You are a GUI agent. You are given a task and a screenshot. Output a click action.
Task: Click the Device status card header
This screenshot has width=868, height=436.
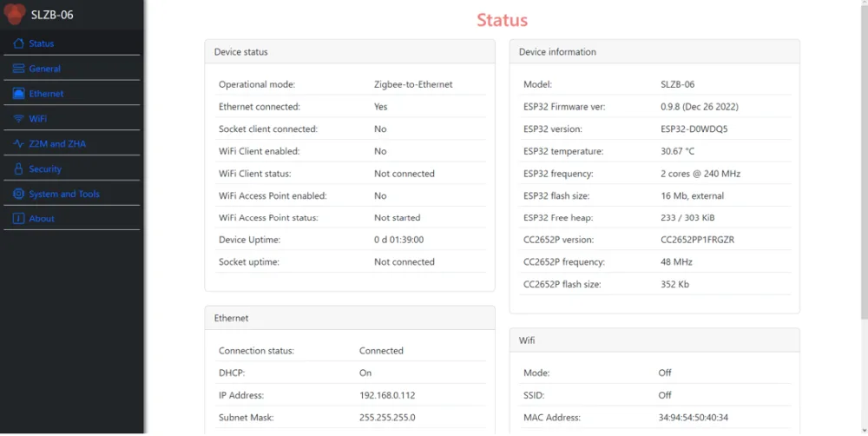point(349,52)
